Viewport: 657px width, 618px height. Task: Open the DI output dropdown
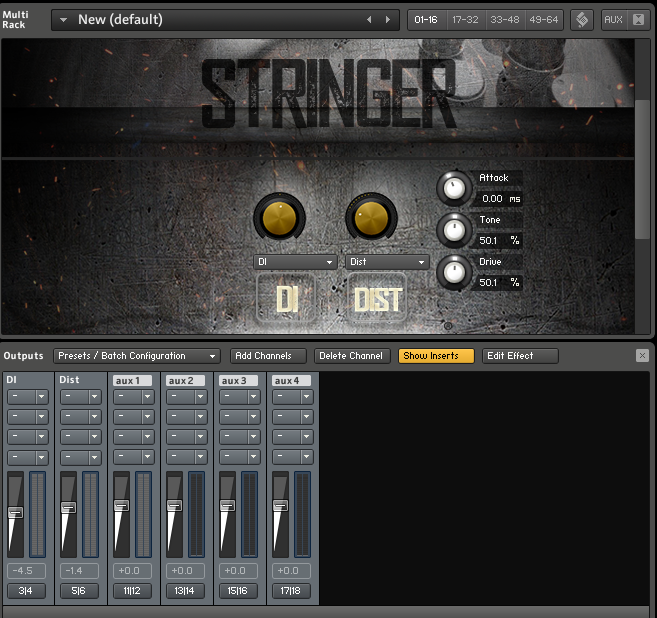295,262
